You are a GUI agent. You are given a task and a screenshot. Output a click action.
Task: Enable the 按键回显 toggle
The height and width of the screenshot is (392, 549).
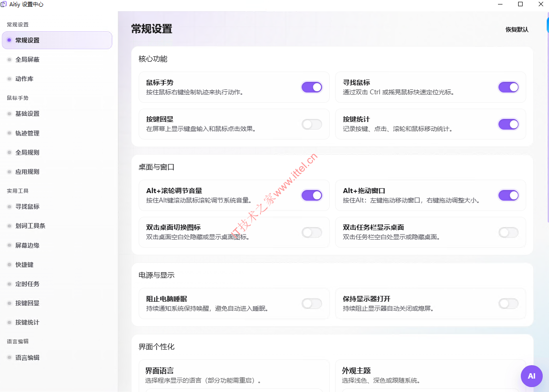tap(312, 124)
